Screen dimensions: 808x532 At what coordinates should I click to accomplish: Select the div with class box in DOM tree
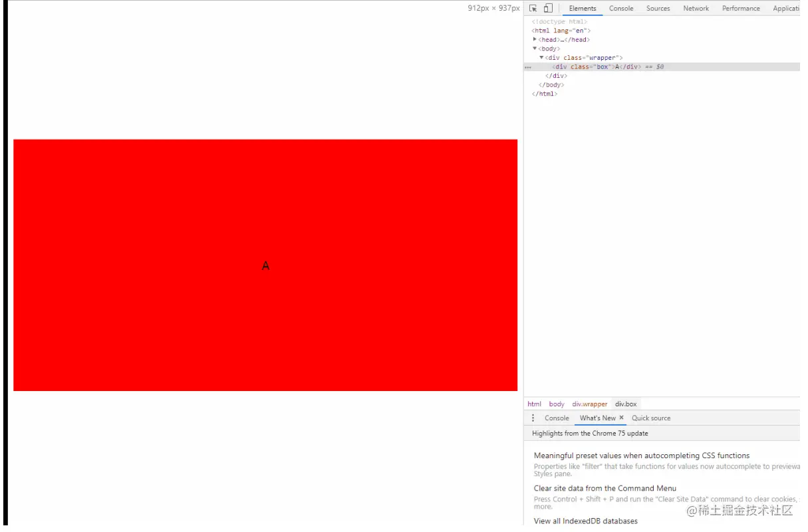595,66
